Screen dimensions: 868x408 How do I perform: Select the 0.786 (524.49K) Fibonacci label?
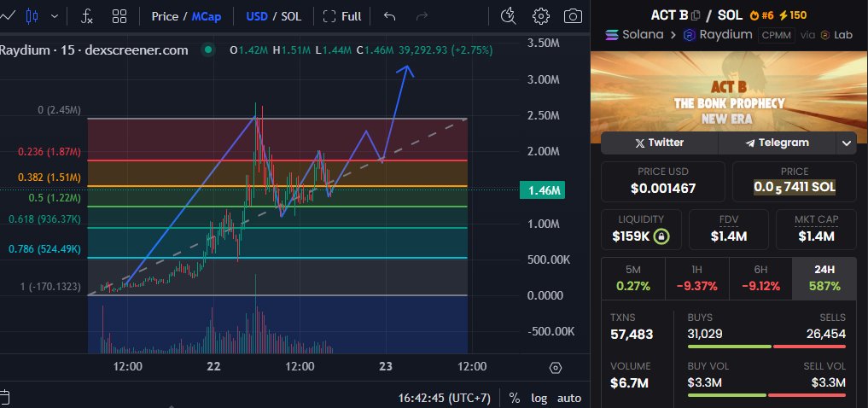point(45,250)
